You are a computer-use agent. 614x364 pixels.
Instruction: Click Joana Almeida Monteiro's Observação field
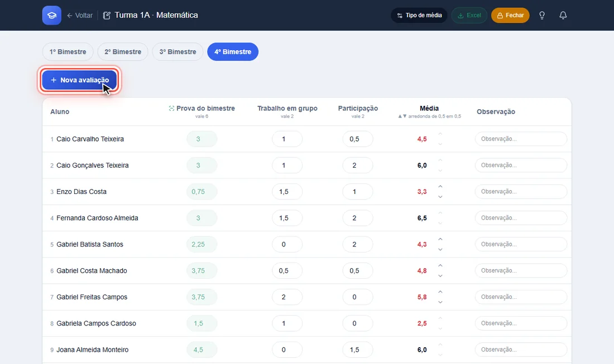(521, 350)
